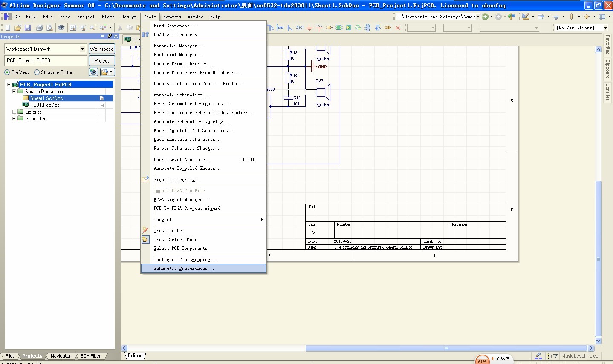Open the Workspace1.DsnWrk dropdown
Screen dimensions: 613x364
pyautogui.click(x=82, y=49)
